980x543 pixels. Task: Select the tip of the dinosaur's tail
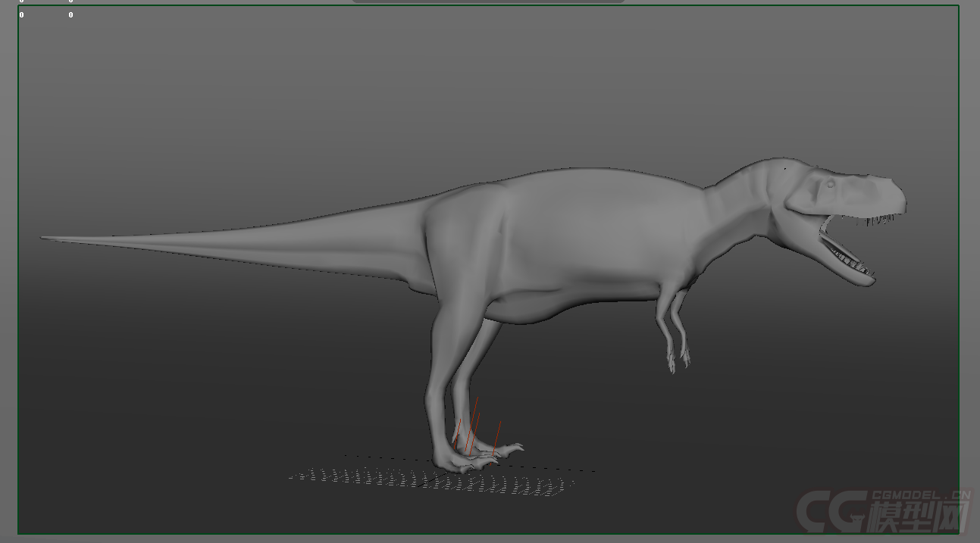(45, 239)
